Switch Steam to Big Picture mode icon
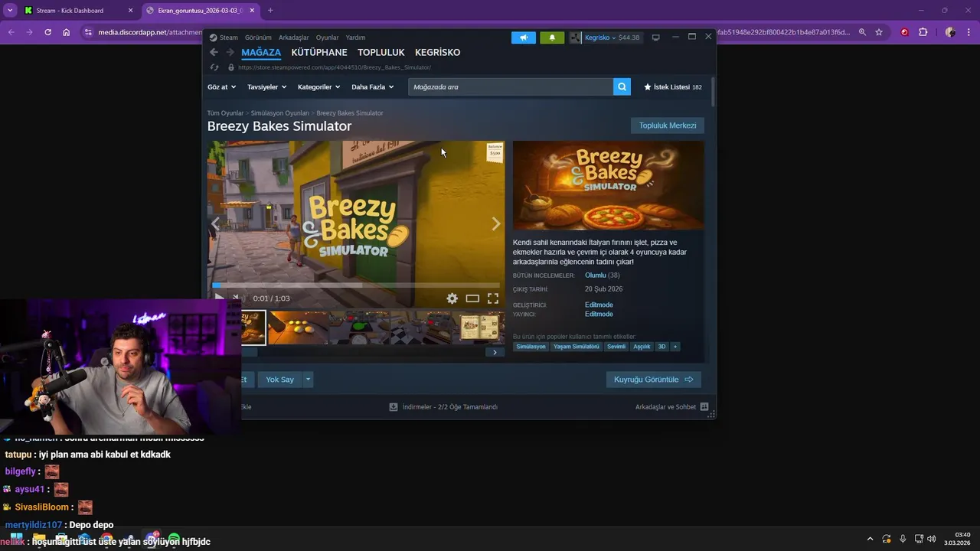 click(x=656, y=37)
